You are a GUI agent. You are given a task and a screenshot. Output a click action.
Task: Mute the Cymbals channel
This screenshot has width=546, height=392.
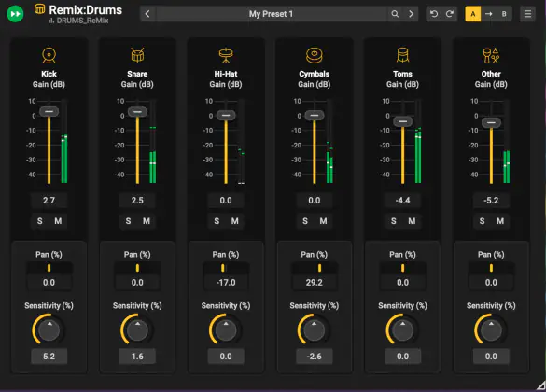(324, 221)
